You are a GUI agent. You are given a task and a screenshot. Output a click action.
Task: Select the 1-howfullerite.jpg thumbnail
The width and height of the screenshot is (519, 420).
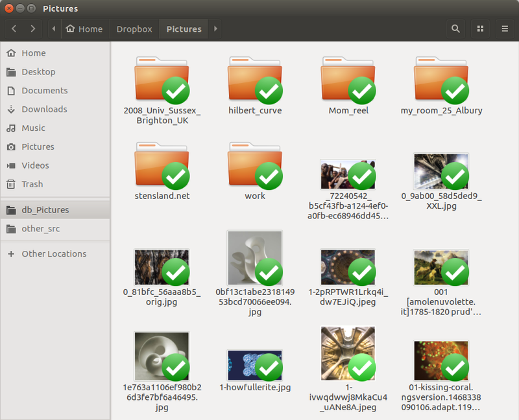tap(255, 365)
